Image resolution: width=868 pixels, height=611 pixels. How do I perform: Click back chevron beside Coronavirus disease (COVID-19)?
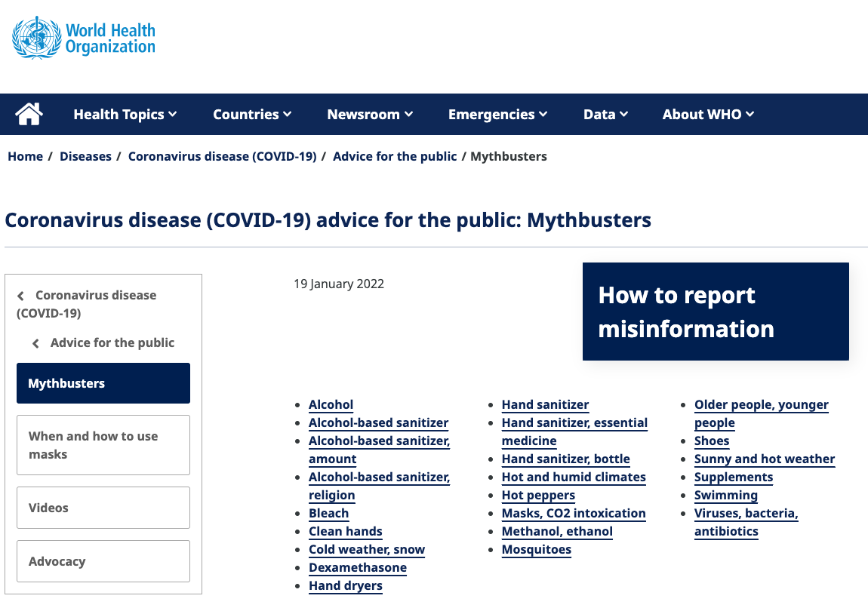pos(21,296)
